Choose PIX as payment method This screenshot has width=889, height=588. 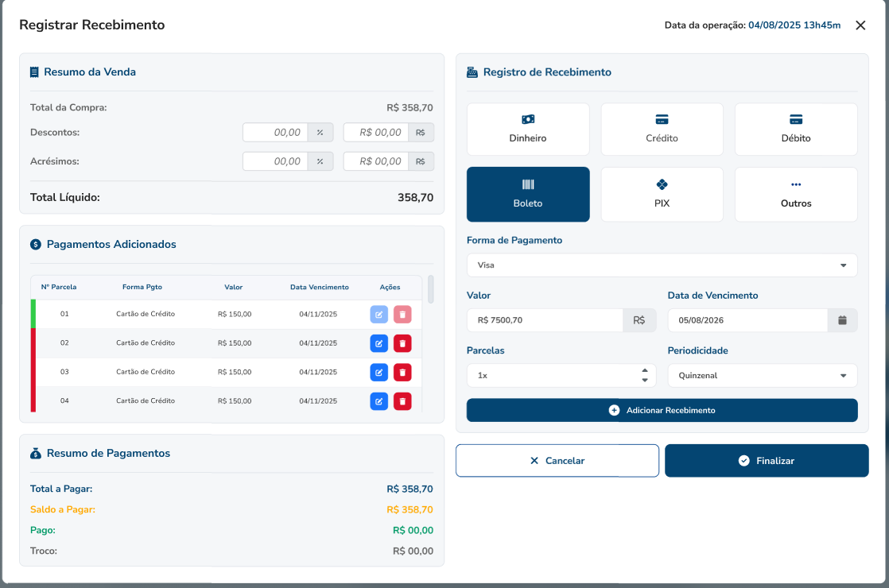point(662,194)
